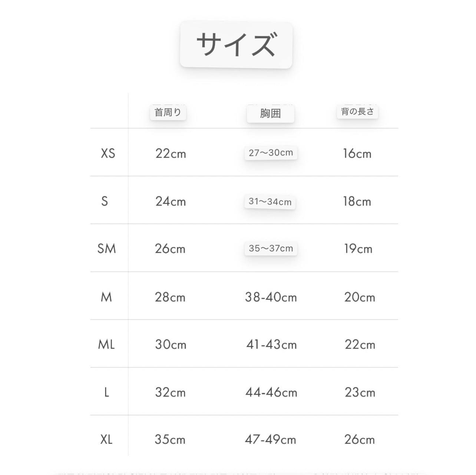Image resolution: width=476 pixels, height=475 pixels.
Task: Click the 47-49cm chest value
Action: 271,440
